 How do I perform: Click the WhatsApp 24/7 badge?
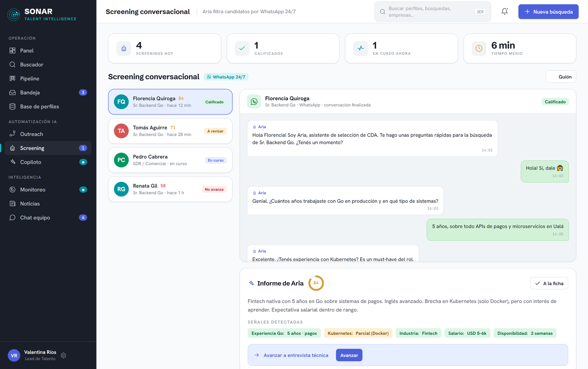(226, 77)
